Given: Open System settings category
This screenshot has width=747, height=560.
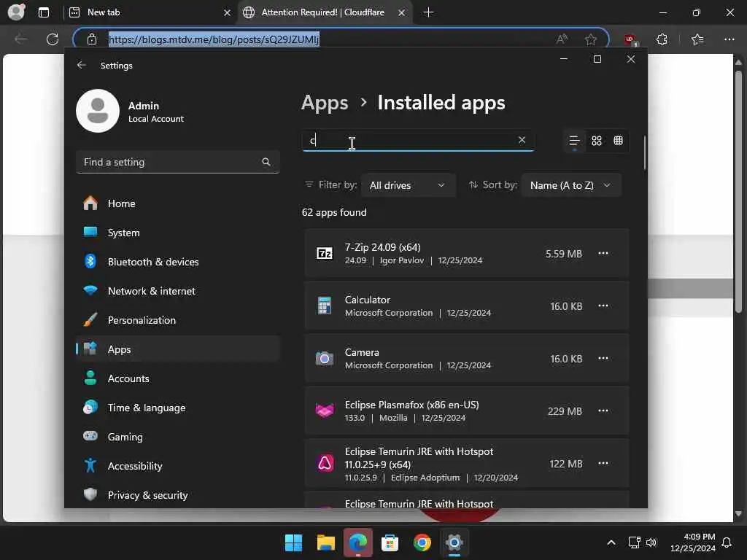Looking at the screenshot, I should coord(177,233).
